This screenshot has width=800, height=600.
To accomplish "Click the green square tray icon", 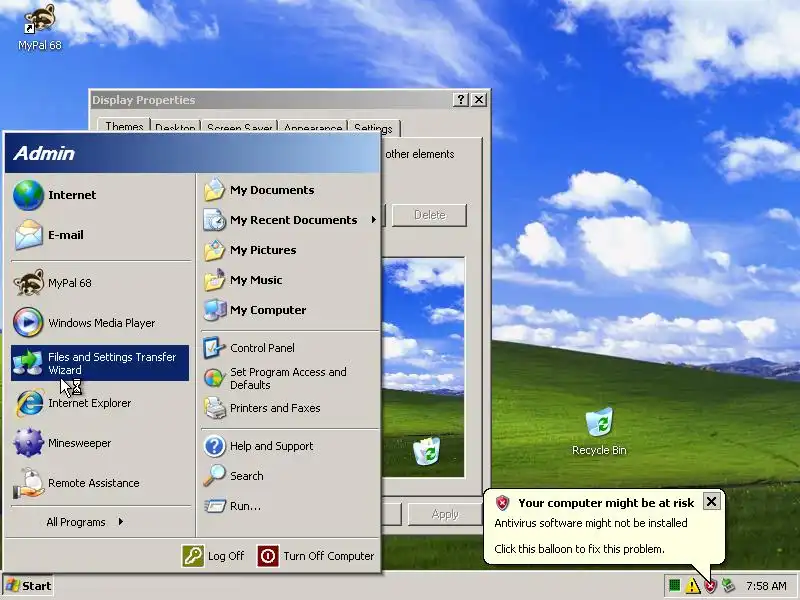I will click(674, 585).
